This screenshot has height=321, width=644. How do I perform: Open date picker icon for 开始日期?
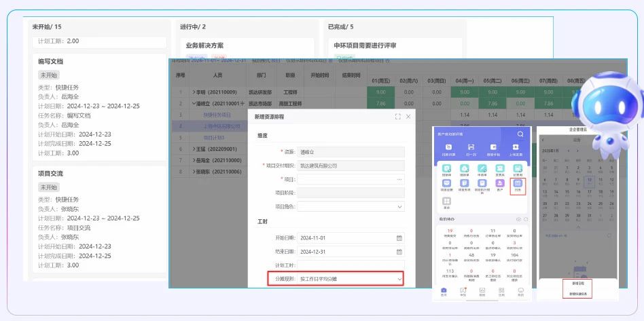399,238
